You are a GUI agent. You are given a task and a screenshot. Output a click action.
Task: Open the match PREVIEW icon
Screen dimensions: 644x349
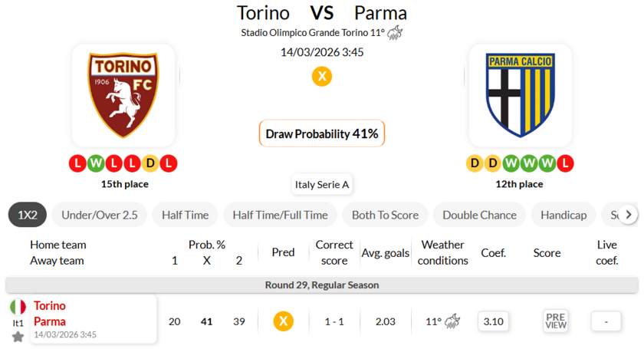click(556, 321)
